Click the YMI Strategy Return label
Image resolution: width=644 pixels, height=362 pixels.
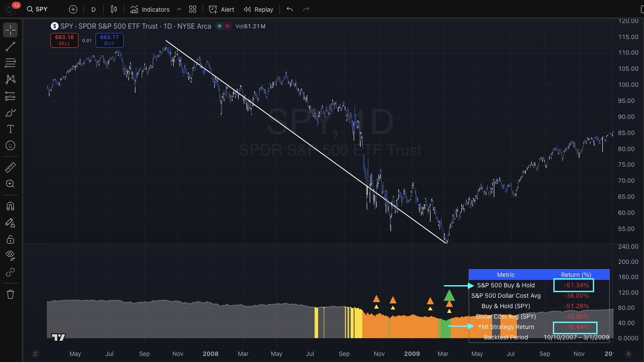[506, 327]
